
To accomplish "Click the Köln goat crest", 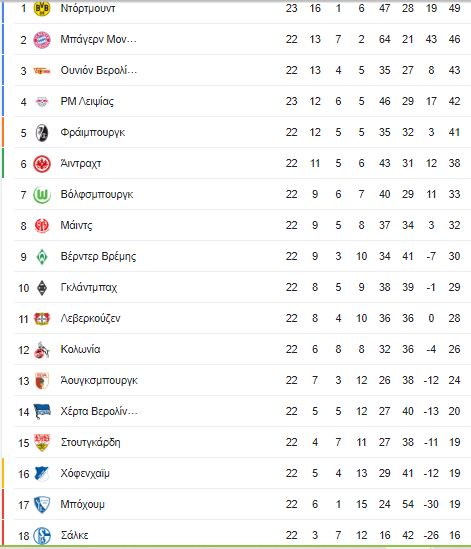I will click(42, 350).
